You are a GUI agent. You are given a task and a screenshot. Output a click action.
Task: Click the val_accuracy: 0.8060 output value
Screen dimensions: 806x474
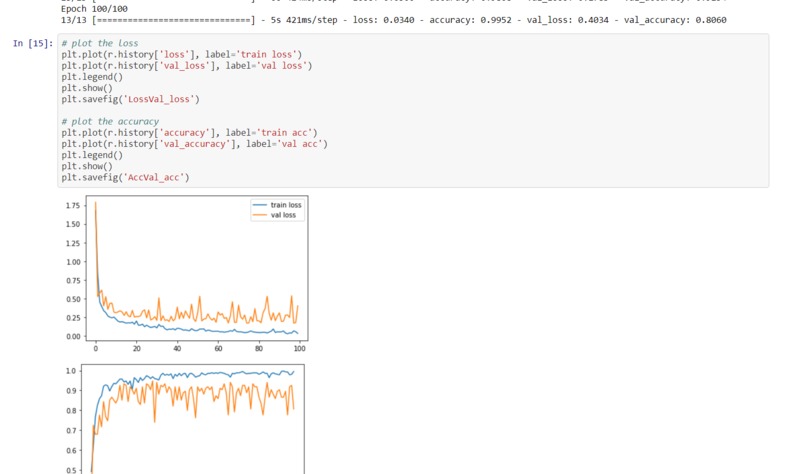point(675,20)
